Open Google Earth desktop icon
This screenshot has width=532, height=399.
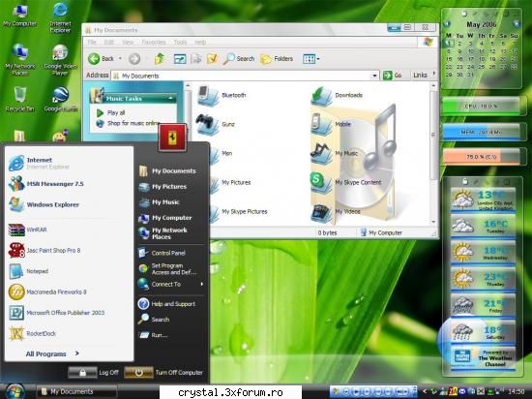point(60,99)
